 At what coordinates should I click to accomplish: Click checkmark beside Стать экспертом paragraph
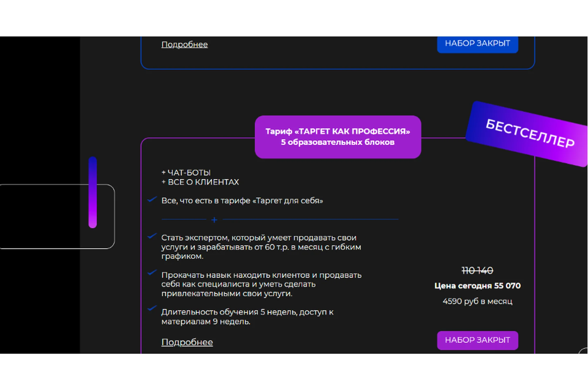152,236
